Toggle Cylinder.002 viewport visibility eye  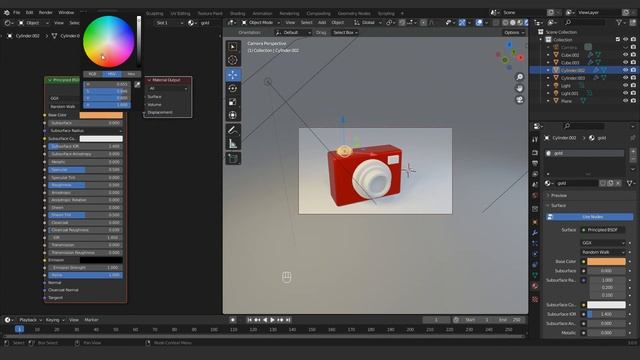pyautogui.click(x=625, y=70)
